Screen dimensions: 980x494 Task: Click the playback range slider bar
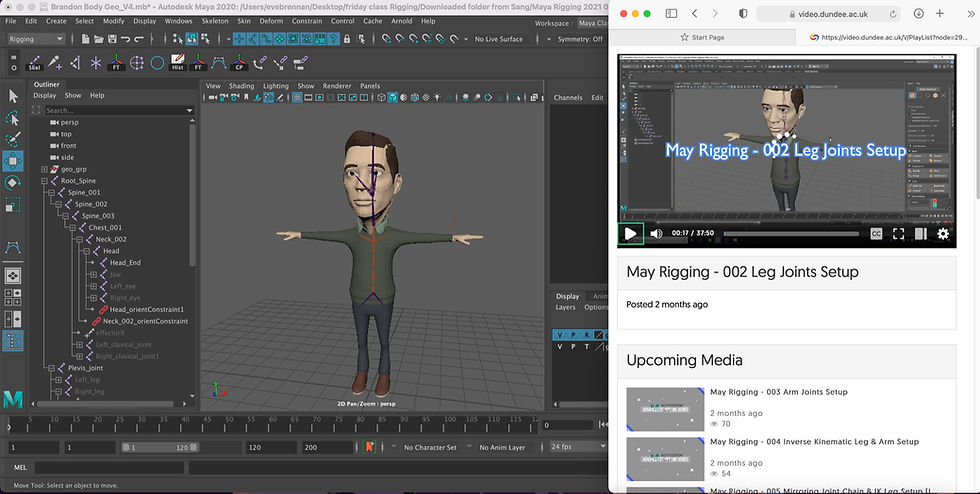pyautogui.click(x=160, y=447)
